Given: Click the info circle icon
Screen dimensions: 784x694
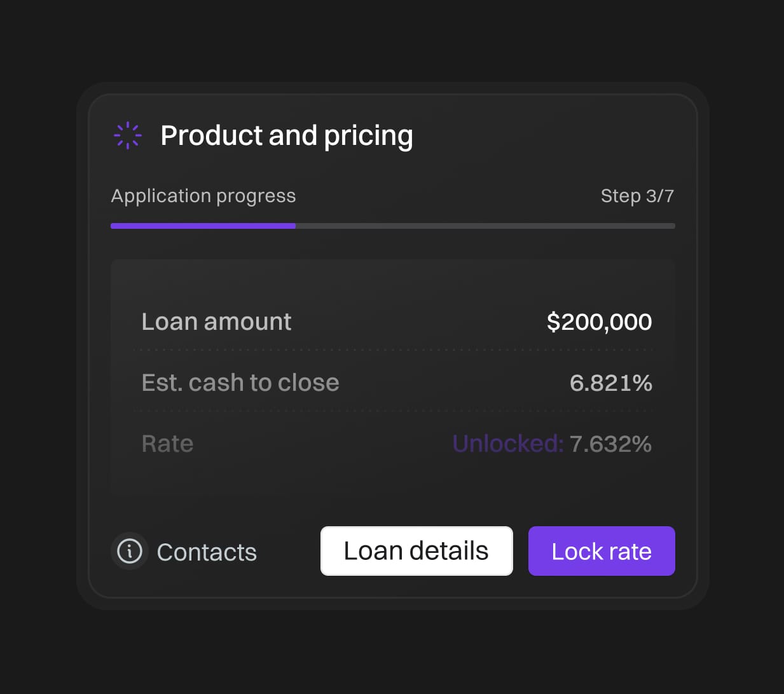Looking at the screenshot, I should pyautogui.click(x=130, y=551).
